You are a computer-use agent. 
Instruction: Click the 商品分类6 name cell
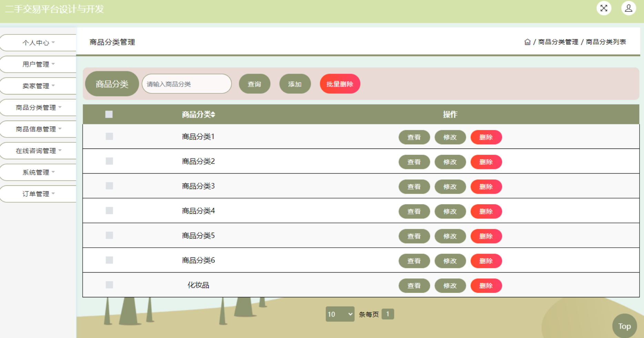tap(198, 260)
